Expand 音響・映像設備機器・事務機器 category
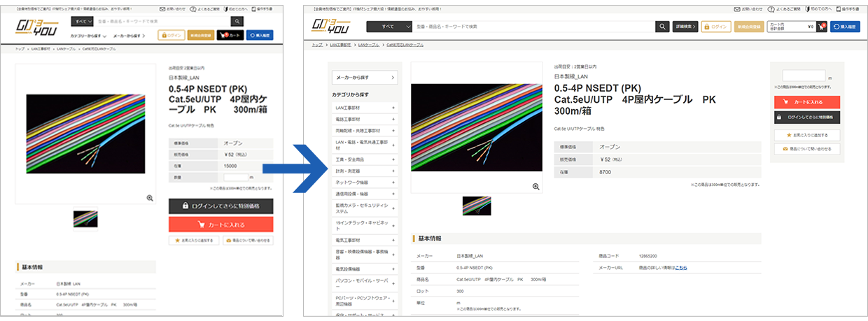The image size is (868, 321). point(365,255)
